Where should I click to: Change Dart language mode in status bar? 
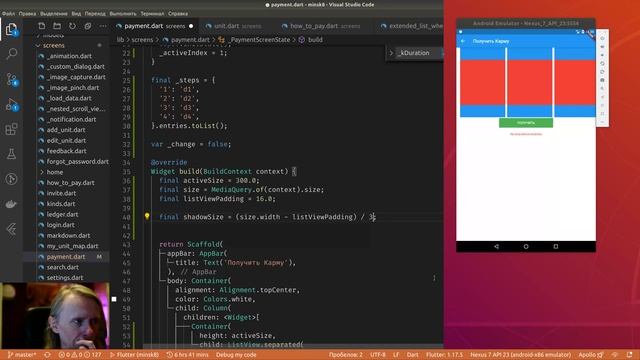click(412, 355)
